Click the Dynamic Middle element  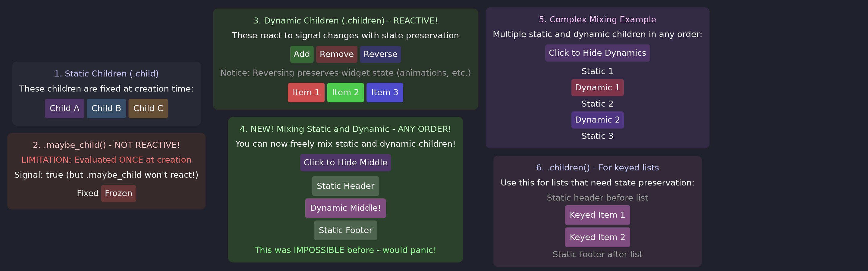tap(345, 208)
